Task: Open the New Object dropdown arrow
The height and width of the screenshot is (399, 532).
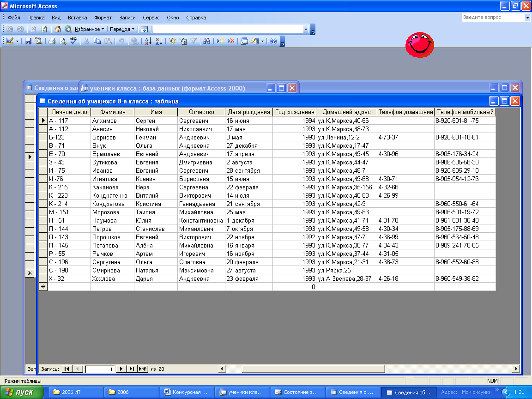Action: pos(262,42)
